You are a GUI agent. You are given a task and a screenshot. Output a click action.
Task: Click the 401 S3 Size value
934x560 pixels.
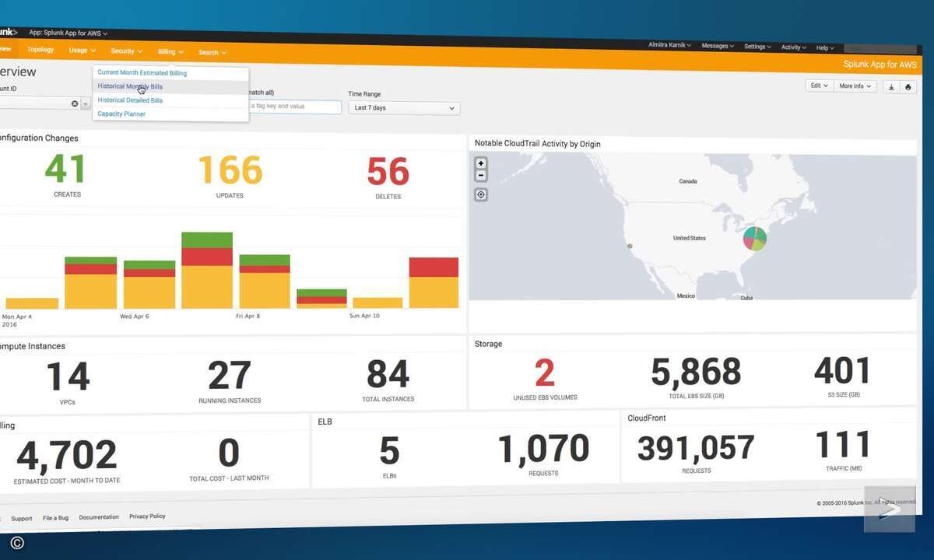pyautogui.click(x=843, y=371)
